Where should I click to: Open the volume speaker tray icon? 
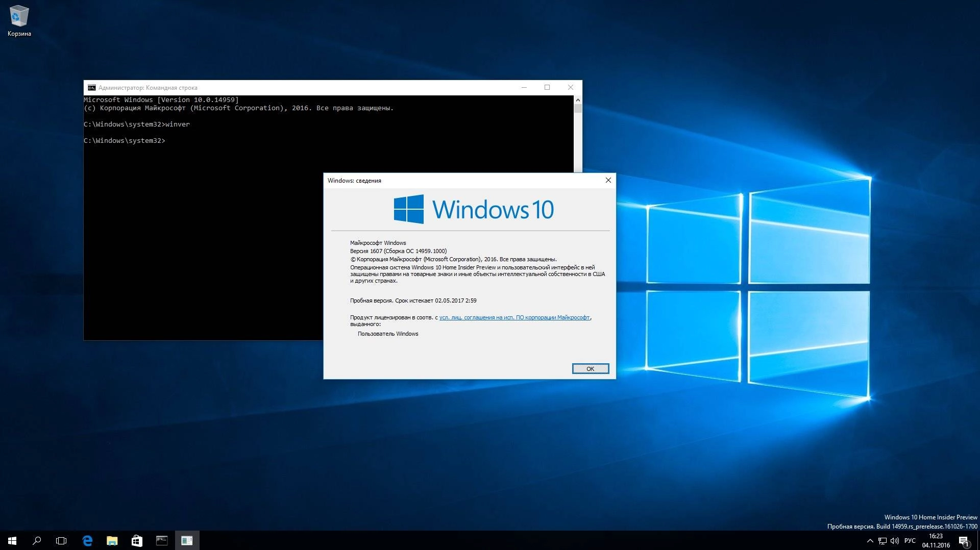tap(895, 541)
